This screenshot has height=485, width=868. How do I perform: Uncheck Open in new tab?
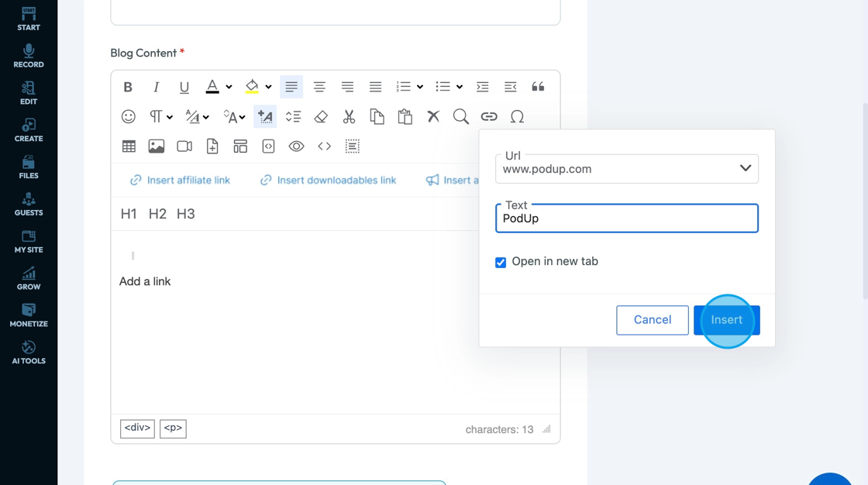tap(501, 263)
